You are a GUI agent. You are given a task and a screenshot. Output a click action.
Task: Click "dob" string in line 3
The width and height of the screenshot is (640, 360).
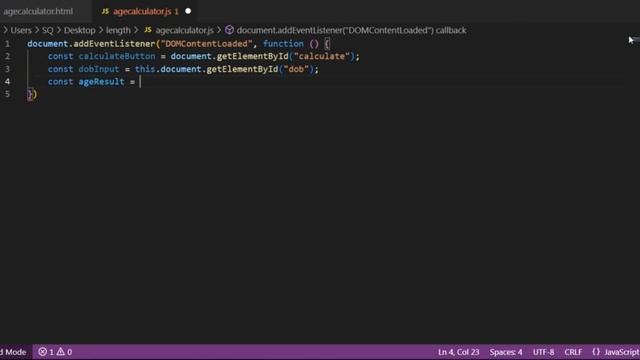[x=296, y=69]
